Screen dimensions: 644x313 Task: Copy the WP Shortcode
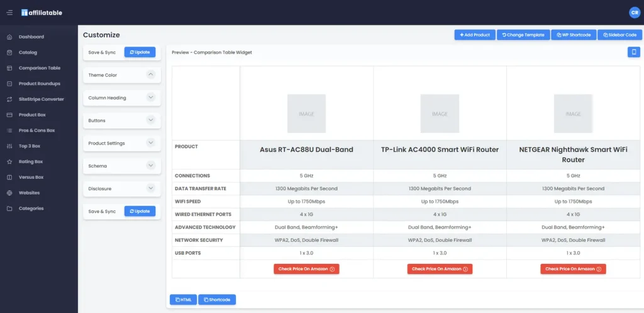point(574,35)
